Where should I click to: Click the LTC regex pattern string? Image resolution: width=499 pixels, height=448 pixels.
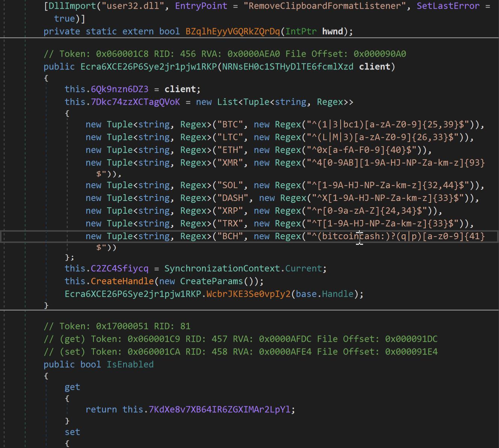pos(383,137)
